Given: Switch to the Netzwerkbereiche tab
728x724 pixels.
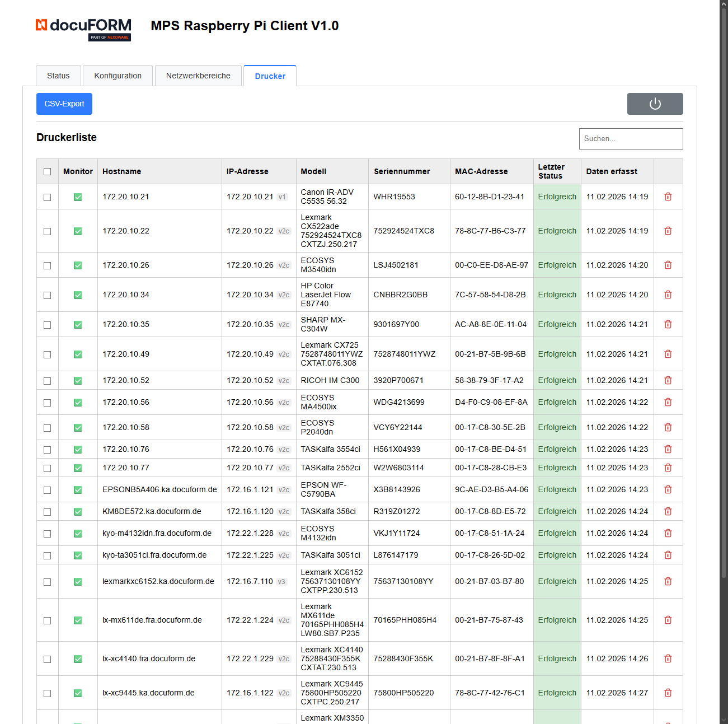Looking at the screenshot, I should tap(198, 76).
